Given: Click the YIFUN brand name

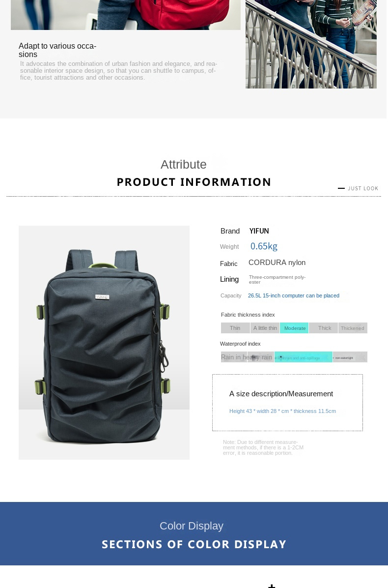Looking at the screenshot, I should (x=259, y=231).
